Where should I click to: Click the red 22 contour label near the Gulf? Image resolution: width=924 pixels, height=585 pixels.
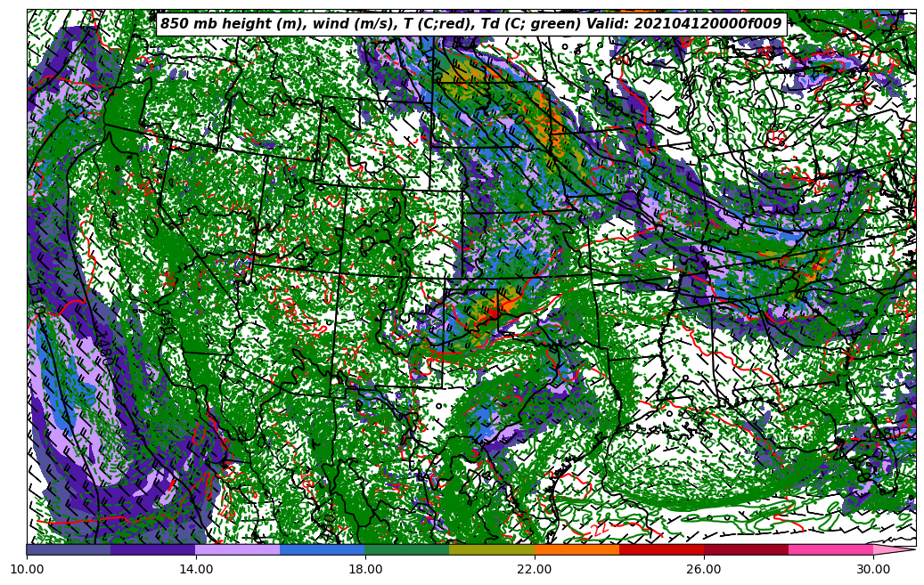[600, 529]
